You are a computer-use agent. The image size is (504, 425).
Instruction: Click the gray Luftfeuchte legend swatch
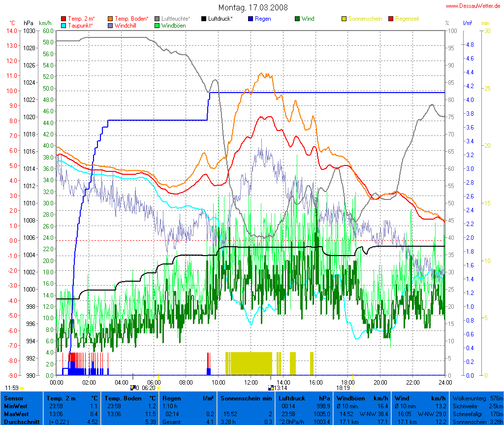tap(157, 19)
